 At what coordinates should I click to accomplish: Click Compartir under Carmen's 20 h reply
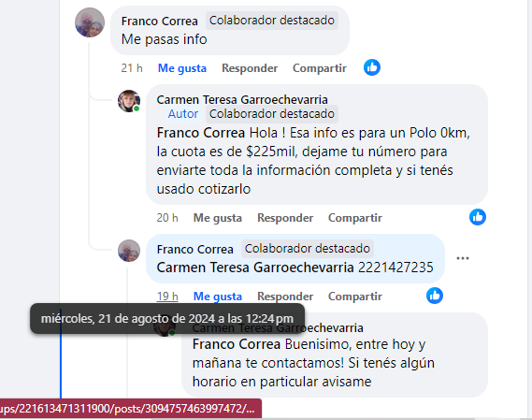point(355,218)
